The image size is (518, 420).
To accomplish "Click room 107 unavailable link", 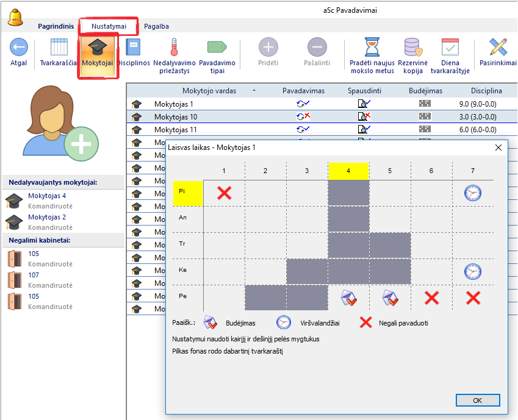I will [x=34, y=275].
